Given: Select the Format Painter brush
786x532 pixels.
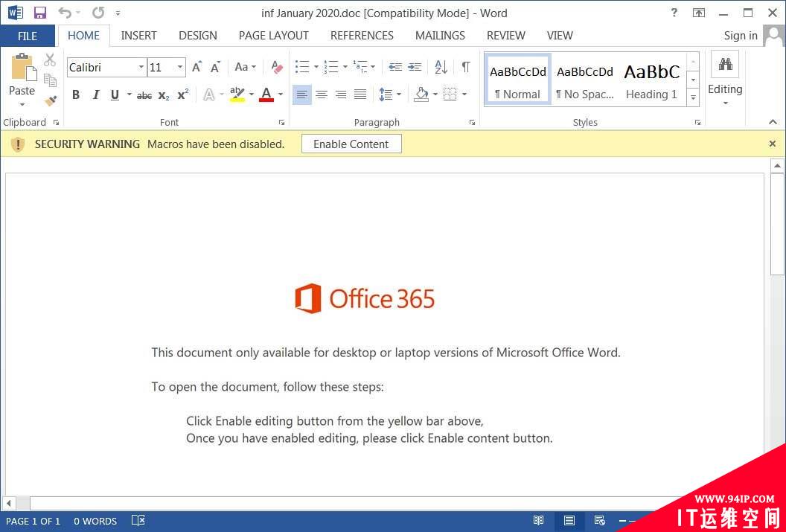Looking at the screenshot, I should click(x=50, y=100).
